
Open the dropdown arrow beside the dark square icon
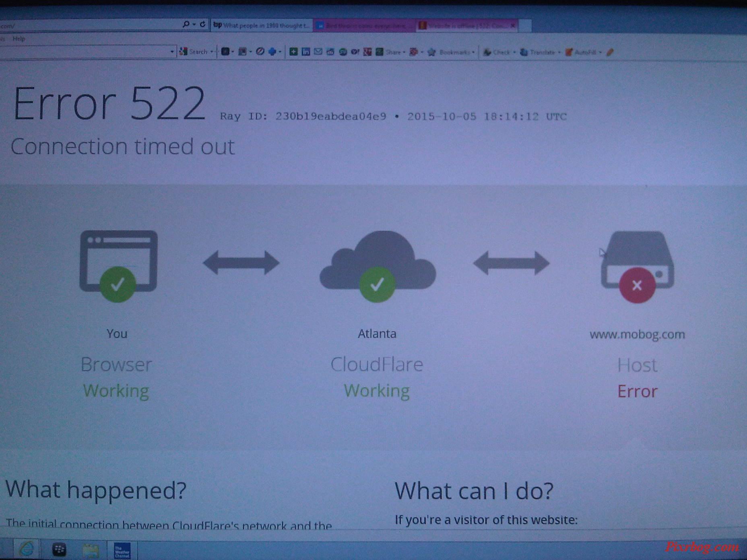click(x=233, y=51)
